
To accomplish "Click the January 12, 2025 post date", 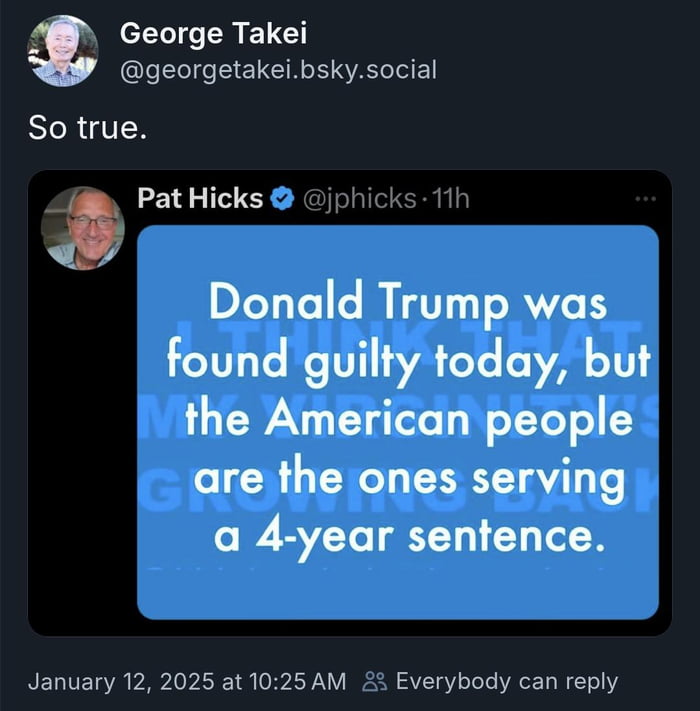I will pos(121,682).
